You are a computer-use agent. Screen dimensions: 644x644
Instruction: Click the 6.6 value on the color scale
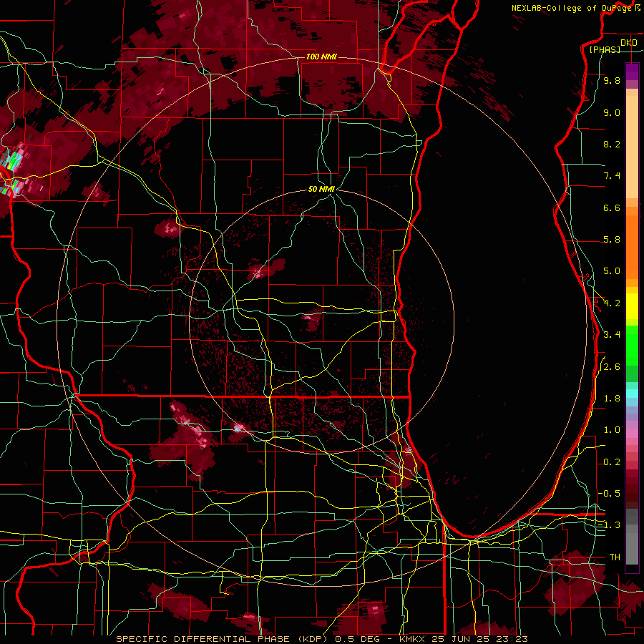[612, 208]
